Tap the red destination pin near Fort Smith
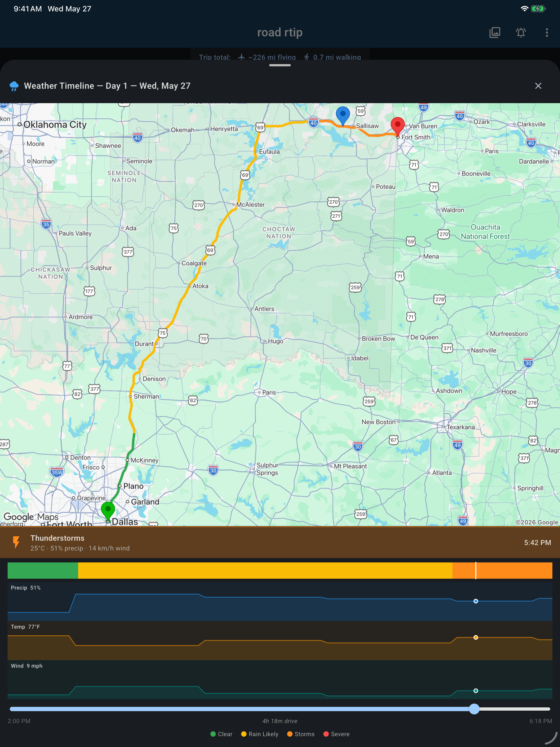This screenshot has width=560, height=747. tap(398, 127)
